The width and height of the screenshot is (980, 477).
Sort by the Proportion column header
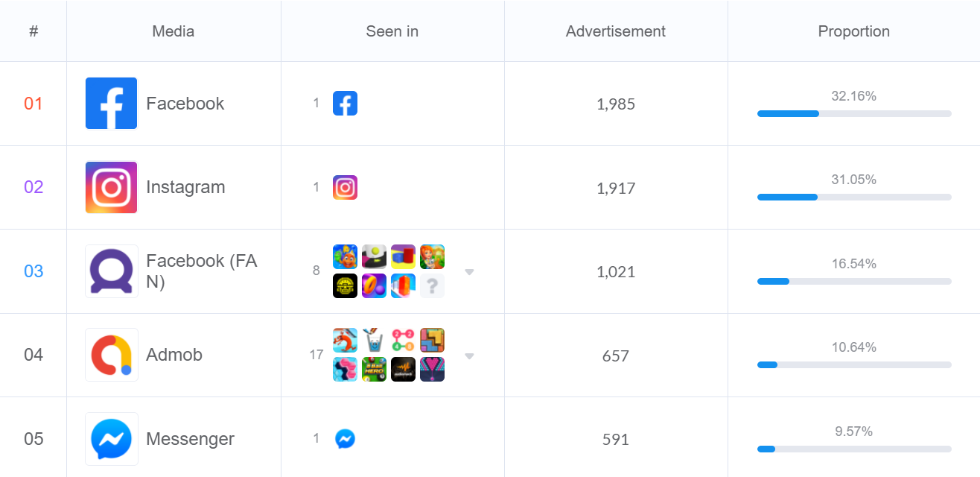point(853,31)
